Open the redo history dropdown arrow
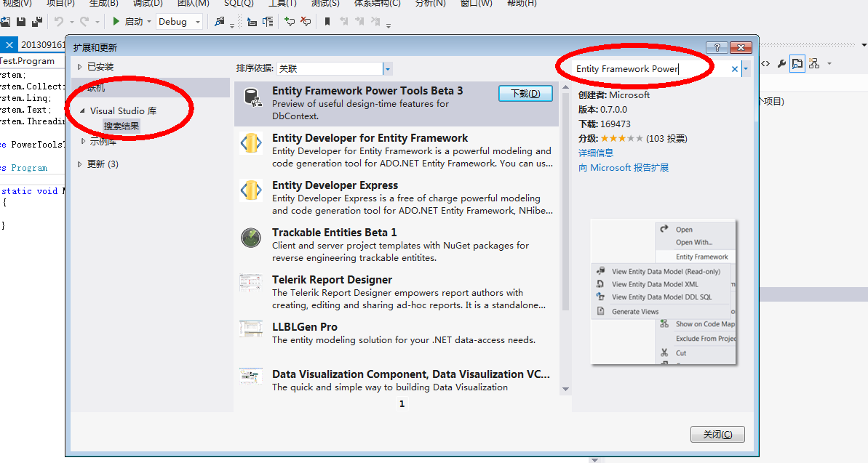 click(97, 22)
